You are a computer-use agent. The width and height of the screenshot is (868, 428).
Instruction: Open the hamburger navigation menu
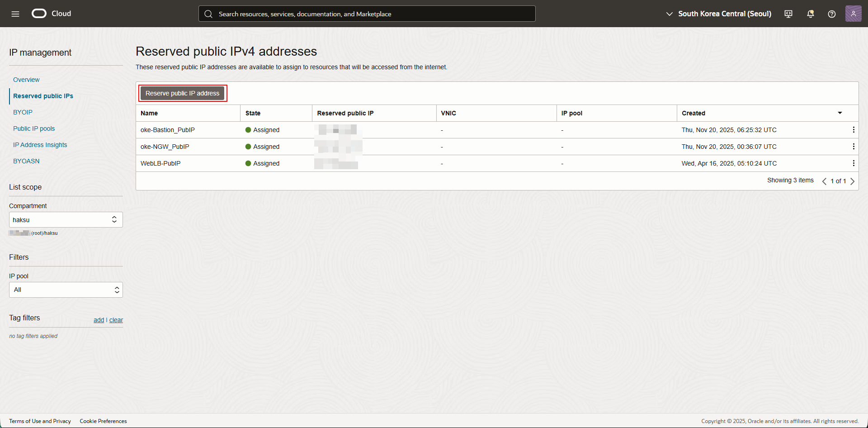(x=15, y=14)
